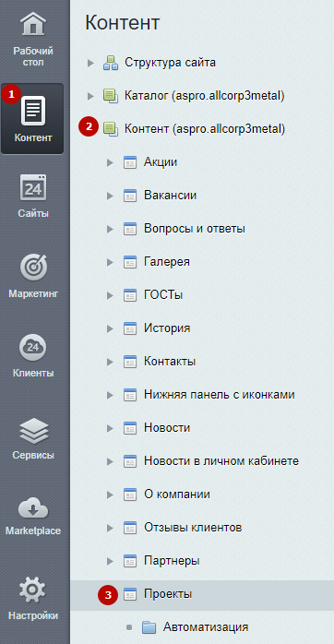The image size is (334, 644).
Task: Click the icon next to Новости в личном кабинете
Action: 130,461
